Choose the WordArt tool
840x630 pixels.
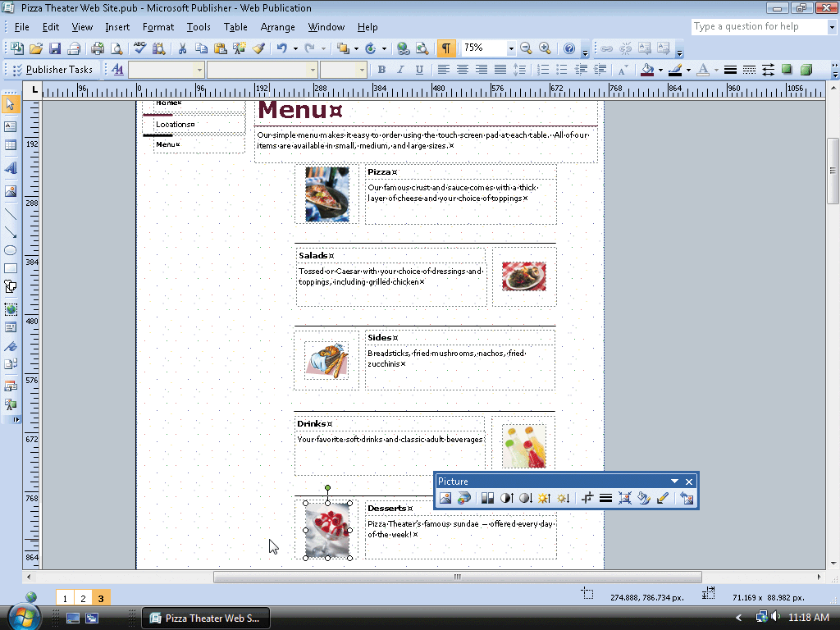(11, 167)
